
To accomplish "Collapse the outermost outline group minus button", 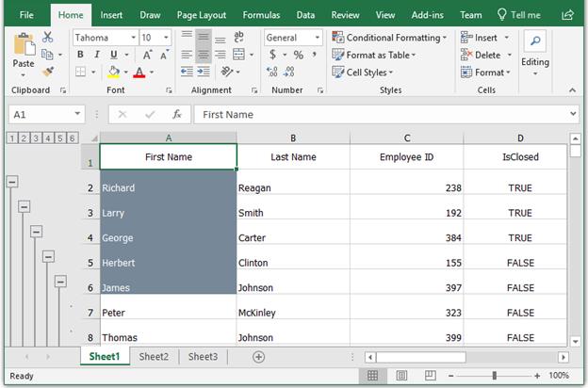I will tap(12, 182).
